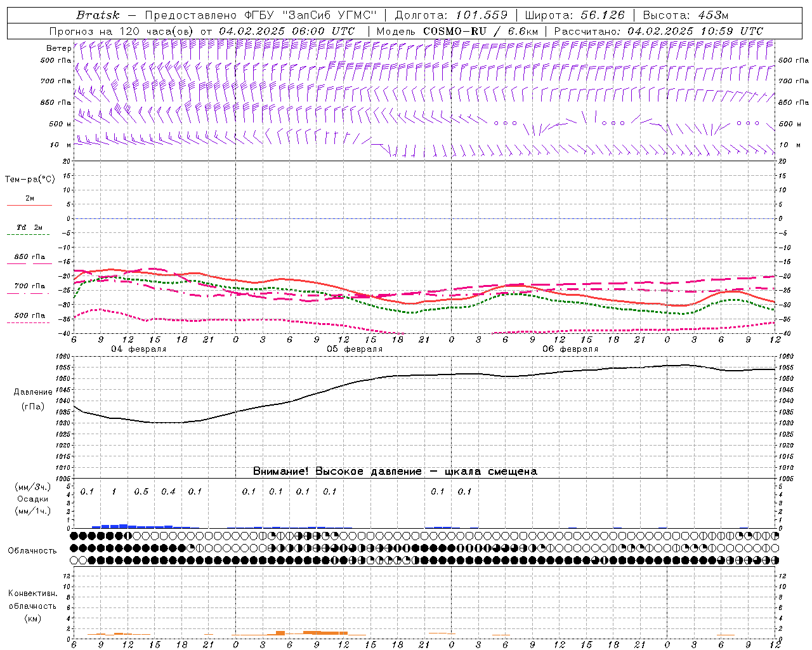Click the Осадки precipitation label
The width and height of the screenshot is (812, 650).
click(33, 499)
